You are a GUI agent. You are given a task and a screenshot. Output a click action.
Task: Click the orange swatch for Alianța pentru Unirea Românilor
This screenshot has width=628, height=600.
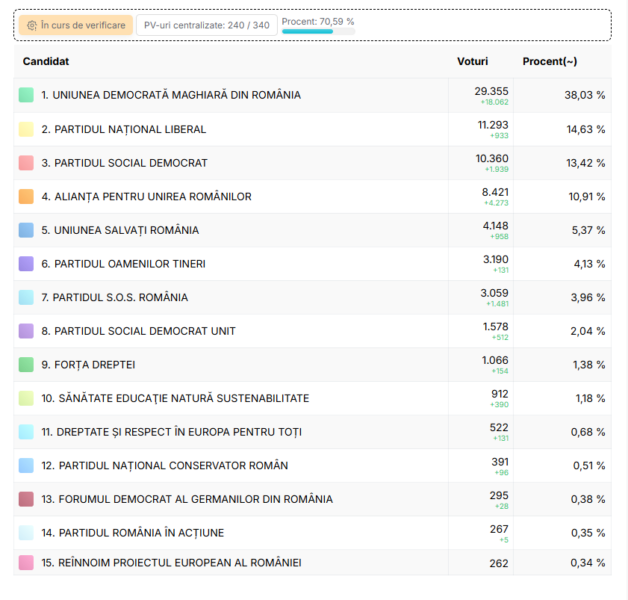[26, 197]
